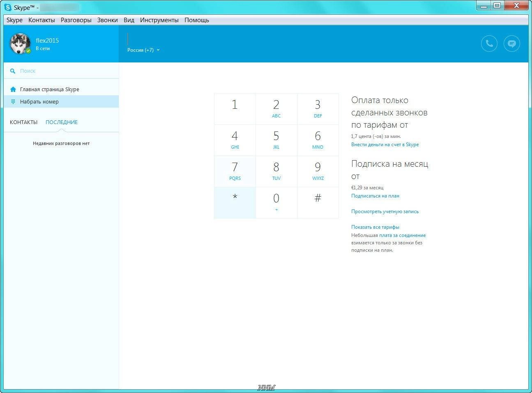Open Внести деньги на счет в Skype link
This screenshot has height=393, width=532.
385,145
